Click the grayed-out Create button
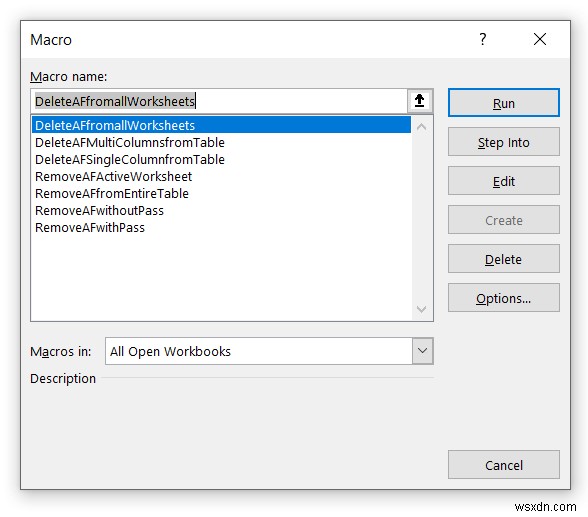The height and width of the screenshot is (517, 588). pyautogui.click(x=503, y=220)
